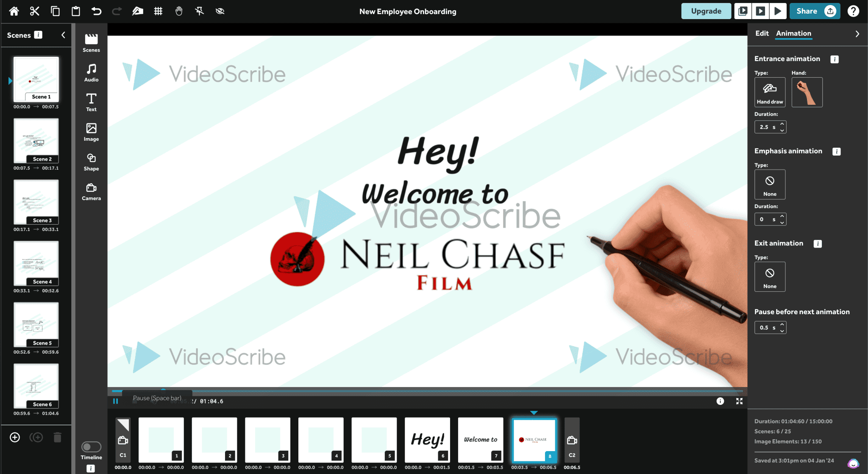Select Neil Chase logo element 8
The height and width of the screenshot is (474, 868).
point(534,440)
